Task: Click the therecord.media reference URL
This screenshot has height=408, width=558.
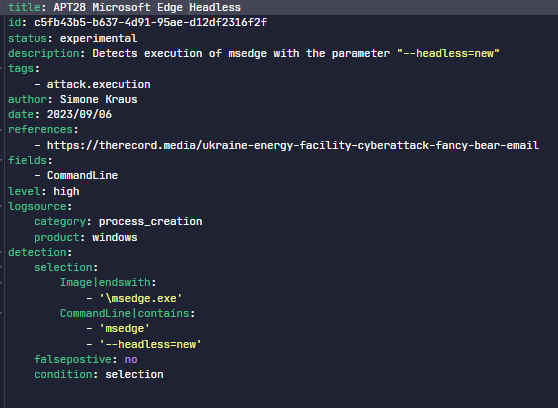Action: [293, 145]
